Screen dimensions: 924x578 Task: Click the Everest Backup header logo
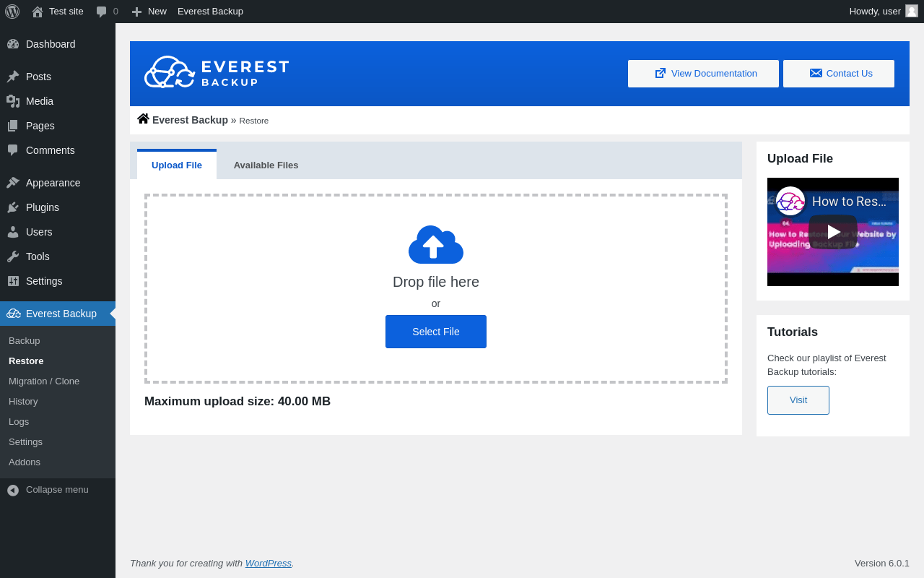point(217,72)
